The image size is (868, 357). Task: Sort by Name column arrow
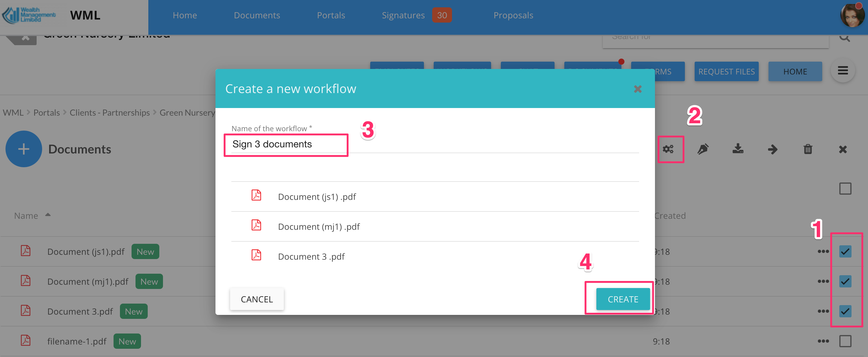tap(48, 215)
